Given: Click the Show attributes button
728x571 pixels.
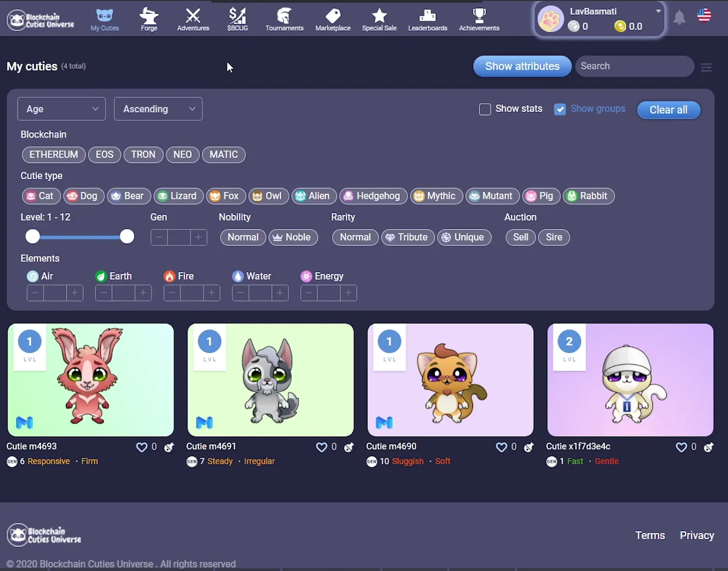Looking at the screenshot, I should tap(522, 66).
